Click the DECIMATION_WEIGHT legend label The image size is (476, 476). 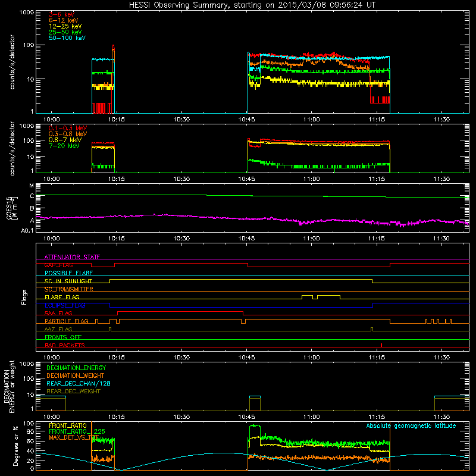point(76,375)
